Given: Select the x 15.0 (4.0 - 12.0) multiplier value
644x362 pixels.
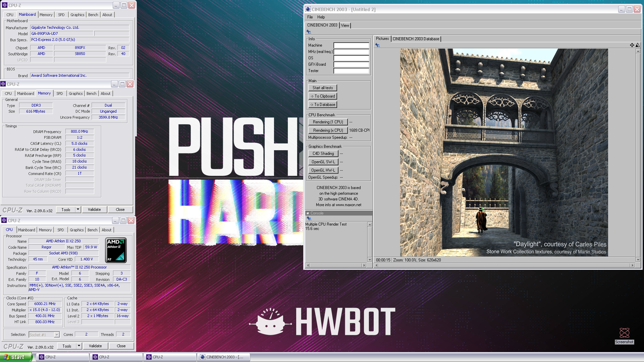Looking at the screenshot, I should (45, 310).
